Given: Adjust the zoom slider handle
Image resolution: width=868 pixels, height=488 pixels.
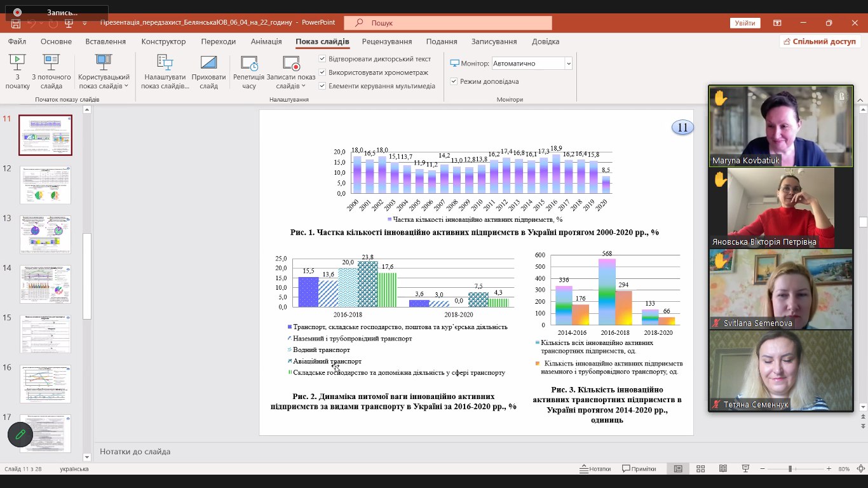Looking at the screenshot, I should (x=790, y=469).
